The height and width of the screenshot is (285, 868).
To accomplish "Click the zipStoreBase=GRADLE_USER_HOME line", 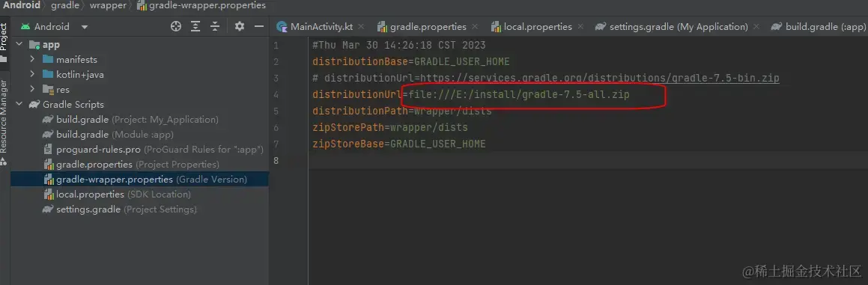I will [398, 144].
